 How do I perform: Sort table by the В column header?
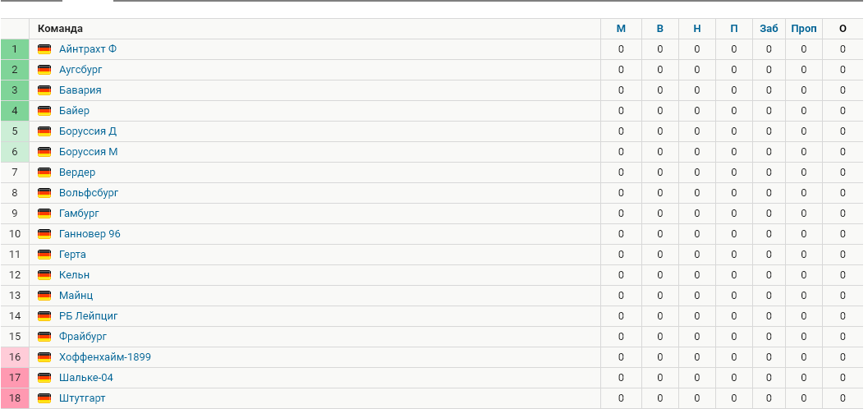point(659,29)
